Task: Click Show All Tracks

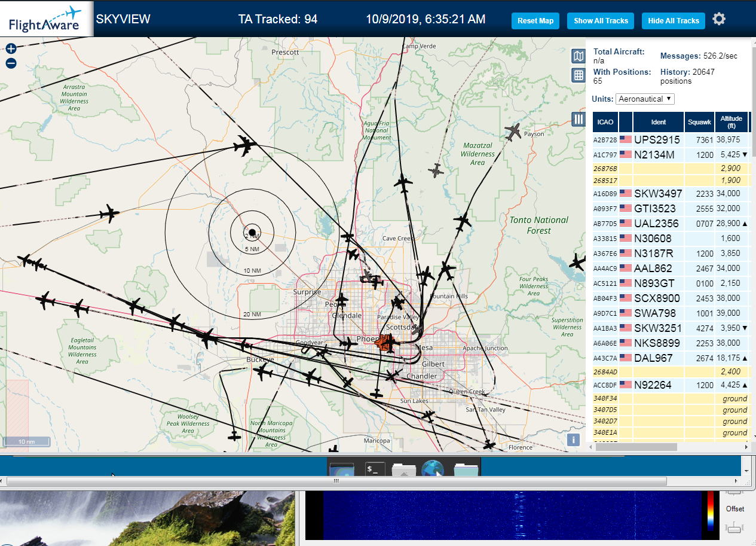Action: pos(601,21)
